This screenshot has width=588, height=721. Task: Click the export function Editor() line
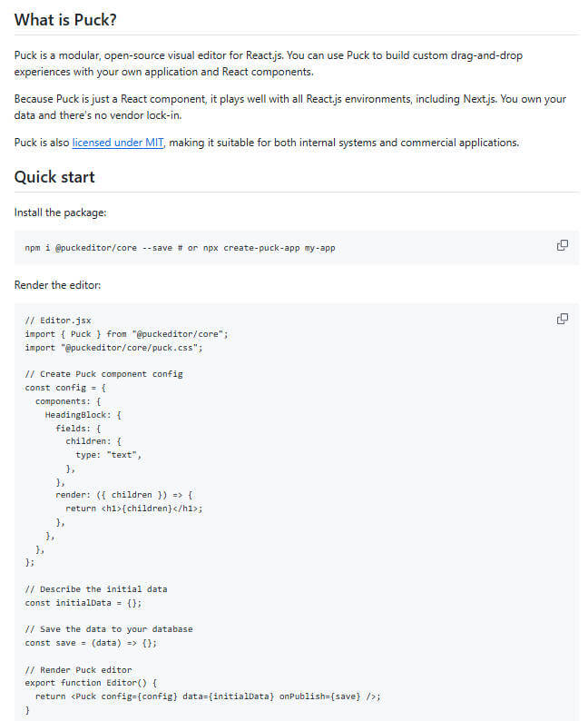tap(91, 683)
